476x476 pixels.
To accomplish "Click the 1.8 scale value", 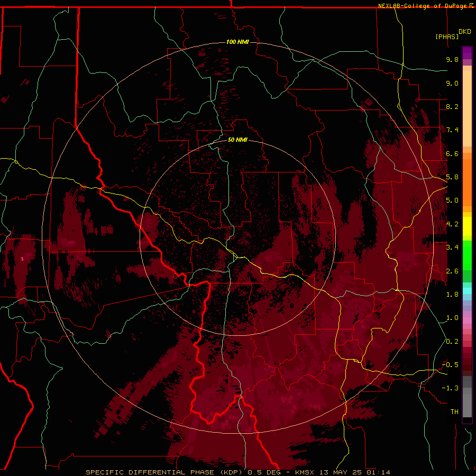I will pos(452,295).
